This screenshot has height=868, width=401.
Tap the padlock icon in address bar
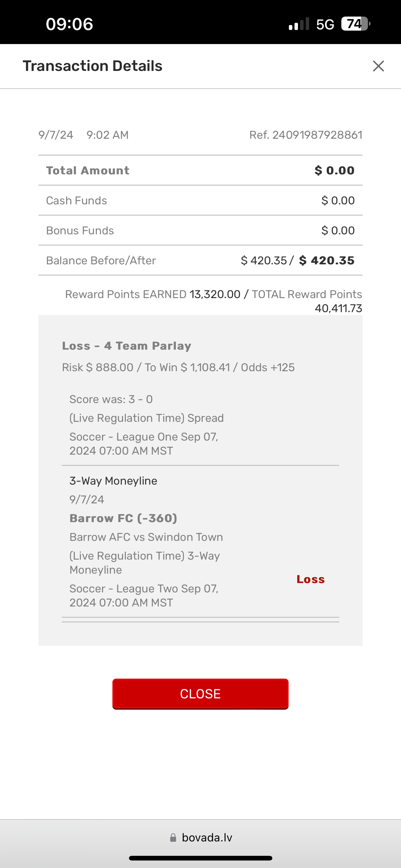coord(173,838)
